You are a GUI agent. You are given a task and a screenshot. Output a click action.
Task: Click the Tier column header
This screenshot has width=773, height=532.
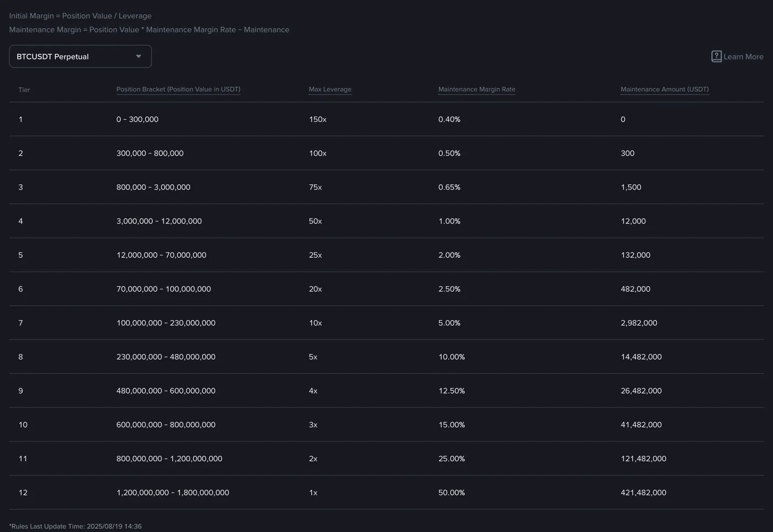pyautogui.click(x=24, y=90)
